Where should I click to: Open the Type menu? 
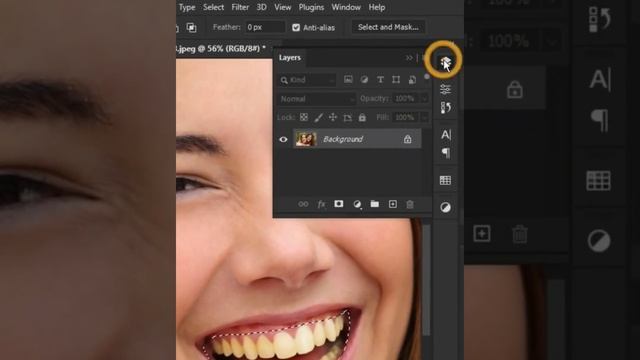(x=187, y=7)
